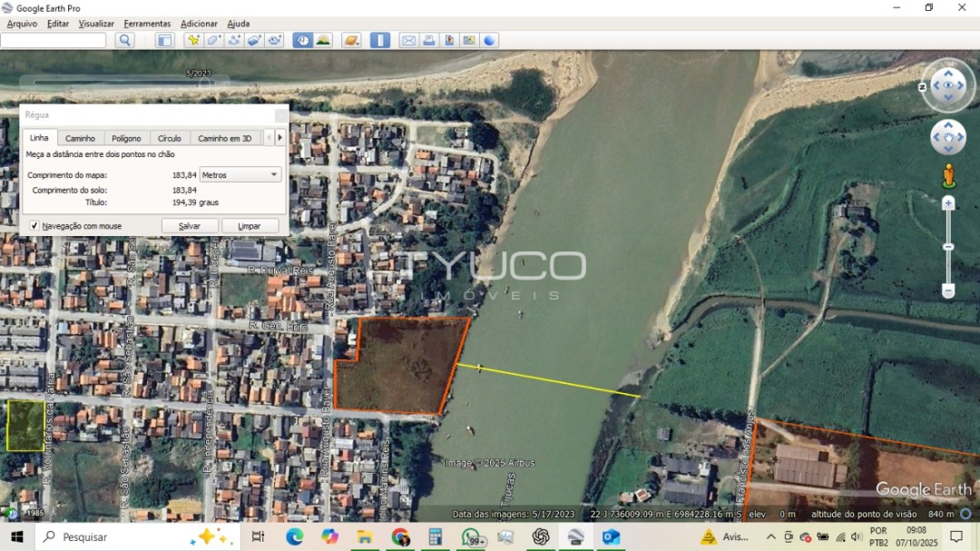Add a placemark with the pin icon
This screenshot has height=551, width=980.
pyautogui.click(x=193, y=40)
